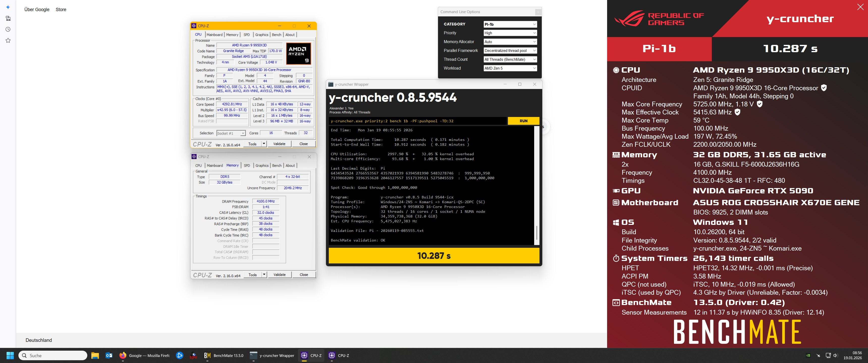Expand the Priority dropdown set to High
This screenshot has height=363, width=868.
click(x=510, y=33)
